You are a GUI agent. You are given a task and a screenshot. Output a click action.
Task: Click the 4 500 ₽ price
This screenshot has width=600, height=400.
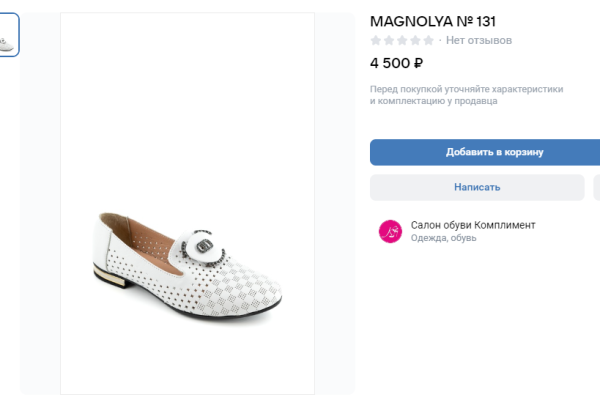tap(397, 63)
